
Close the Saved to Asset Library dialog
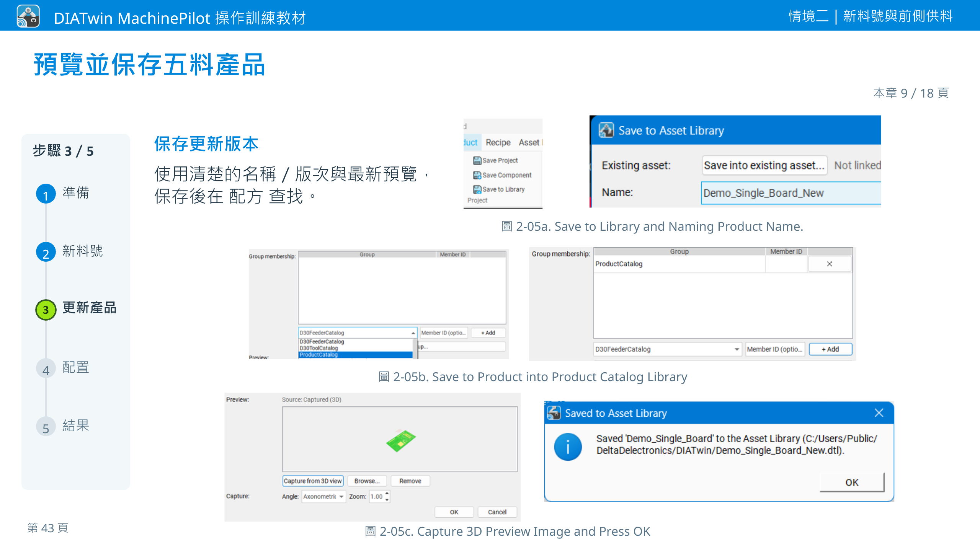(x=879, y=413)
